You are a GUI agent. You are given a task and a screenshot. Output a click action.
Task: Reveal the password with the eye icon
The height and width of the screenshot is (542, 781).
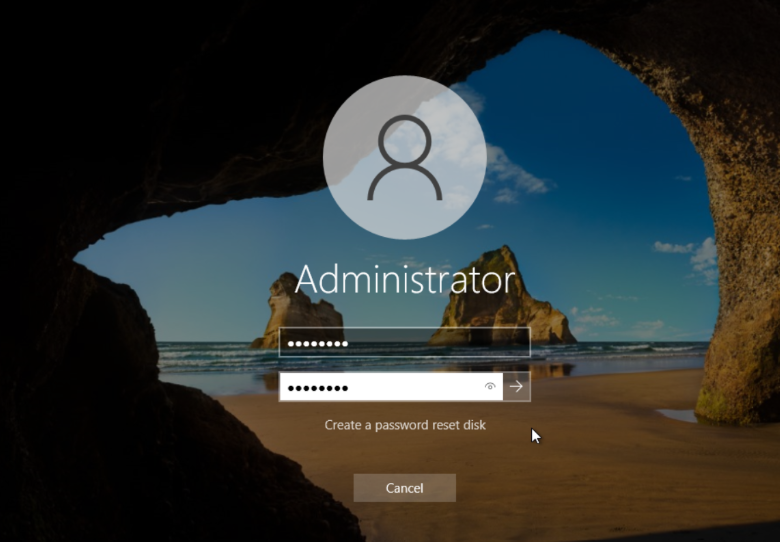click(x=489, y=386)
